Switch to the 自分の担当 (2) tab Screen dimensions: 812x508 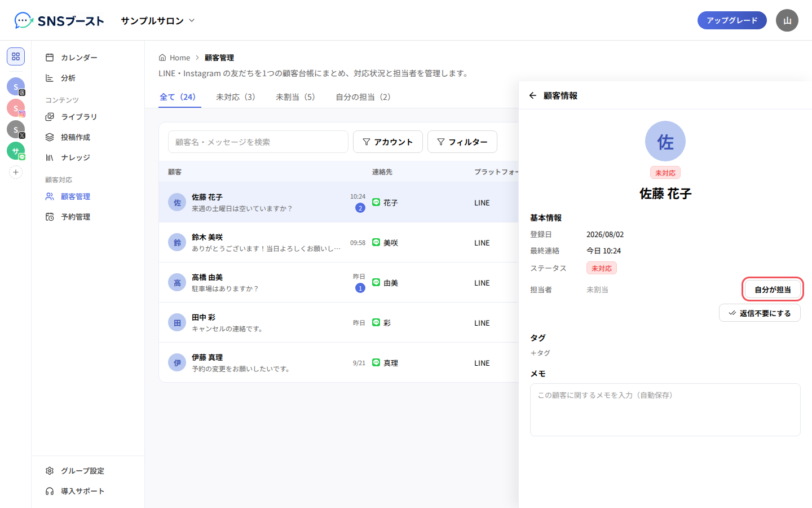(363, 97)
